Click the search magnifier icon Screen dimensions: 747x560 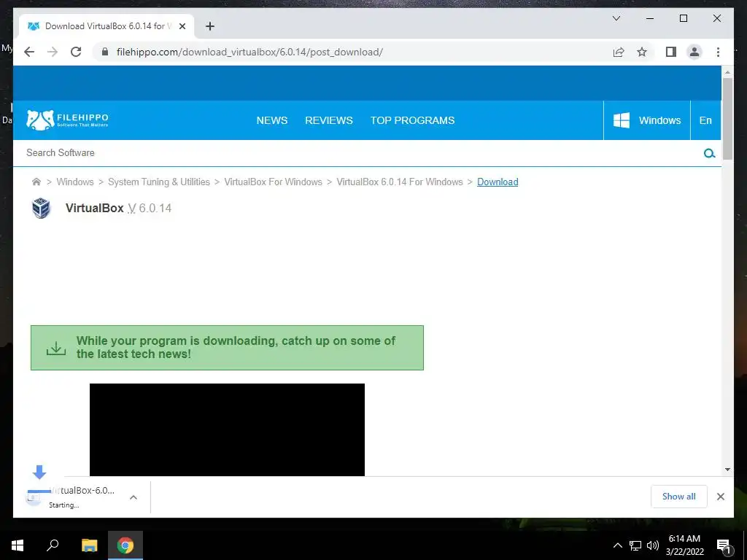[709, 153]
